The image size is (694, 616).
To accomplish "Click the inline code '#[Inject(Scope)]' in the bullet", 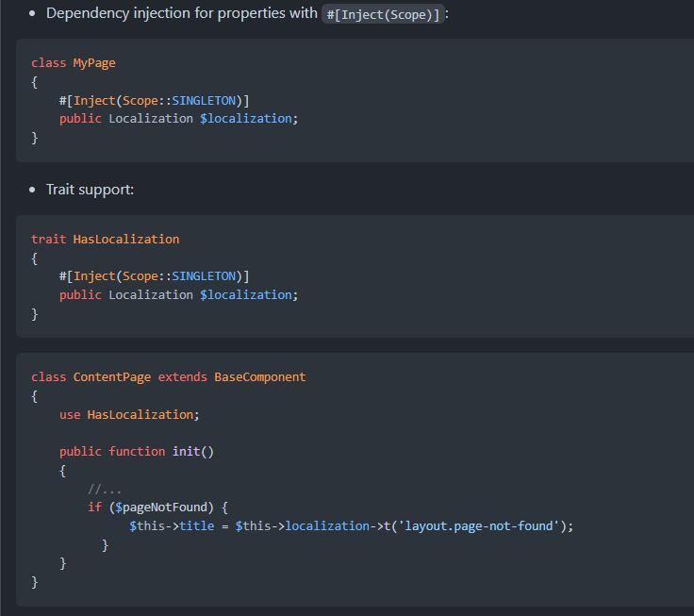I will click(383, 14).
